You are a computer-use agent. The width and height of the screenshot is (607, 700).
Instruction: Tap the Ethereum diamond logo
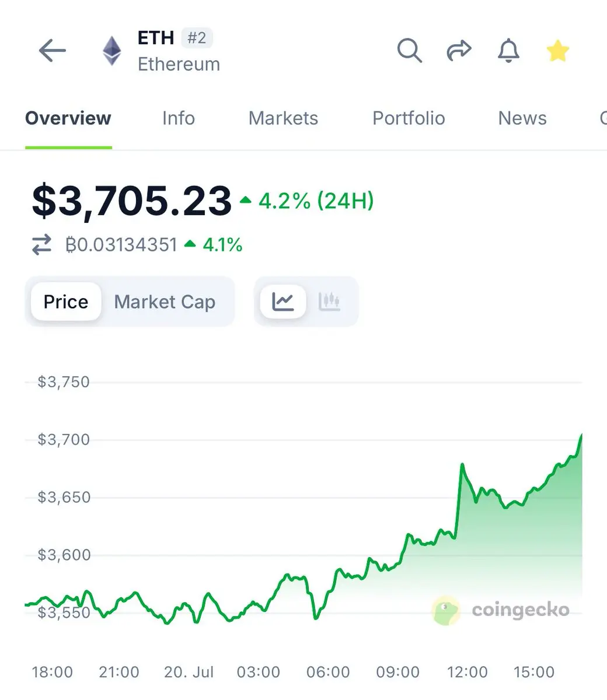[112, 51]
